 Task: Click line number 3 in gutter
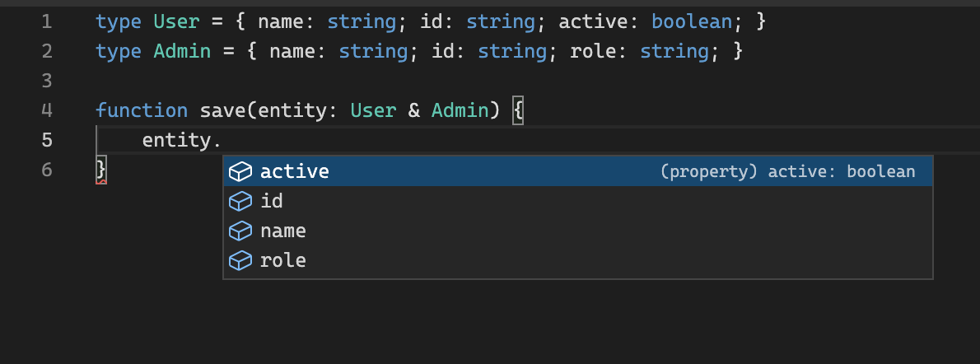47,81
